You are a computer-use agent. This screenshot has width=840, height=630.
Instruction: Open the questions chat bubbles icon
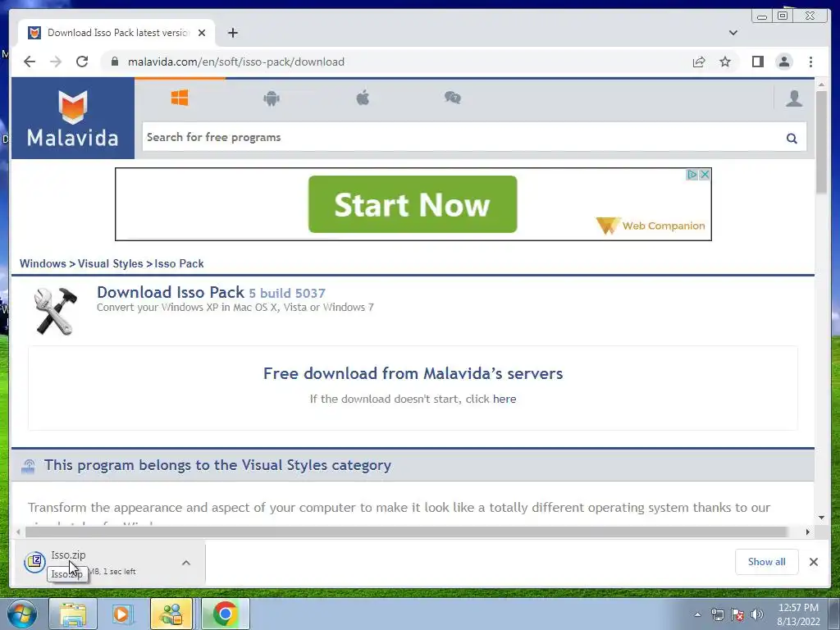(x=453, y=98)
